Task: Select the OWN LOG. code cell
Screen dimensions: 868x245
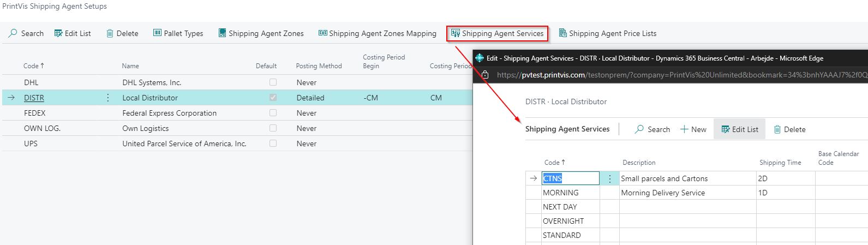Action: pos(42,128)
